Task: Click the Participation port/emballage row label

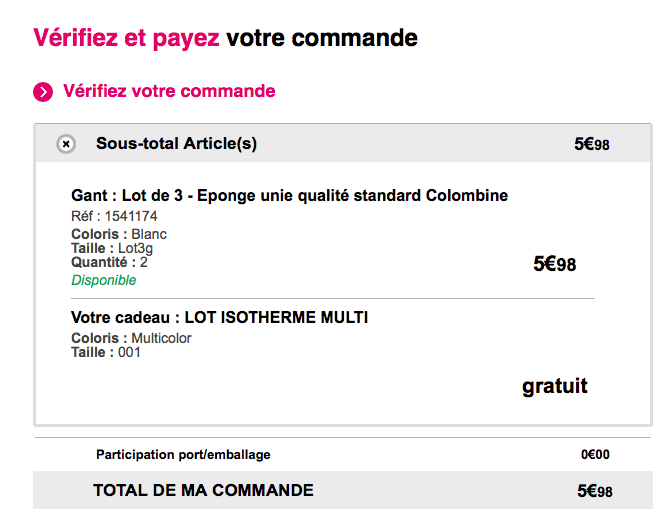Action: [183, 455]
